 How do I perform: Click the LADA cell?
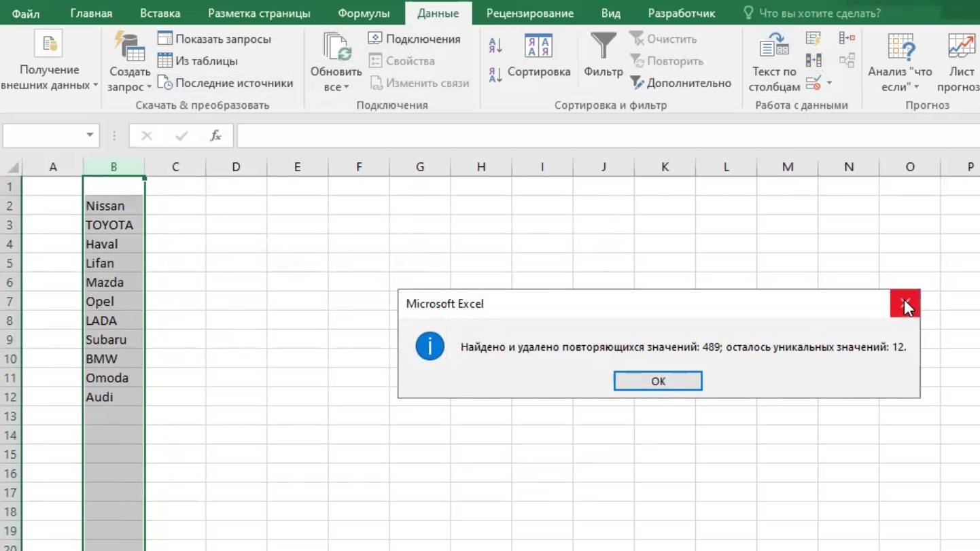click(x=113, y=321)
